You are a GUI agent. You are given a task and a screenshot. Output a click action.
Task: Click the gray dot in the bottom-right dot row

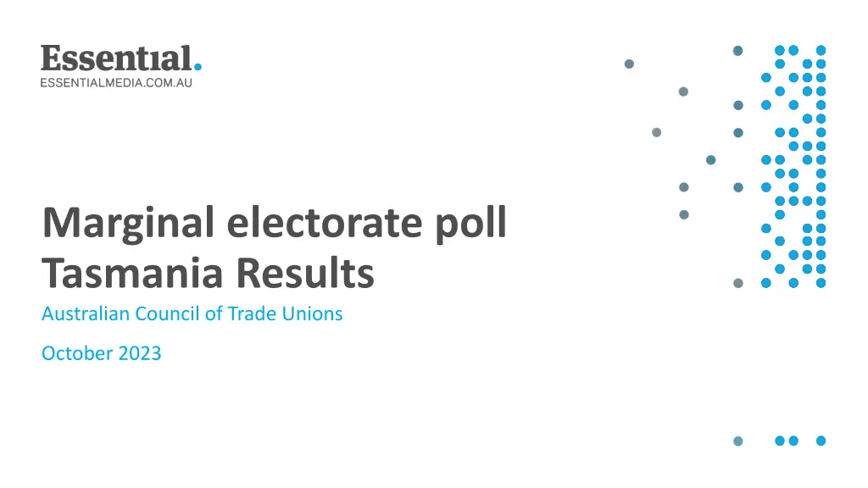(738, 441)
